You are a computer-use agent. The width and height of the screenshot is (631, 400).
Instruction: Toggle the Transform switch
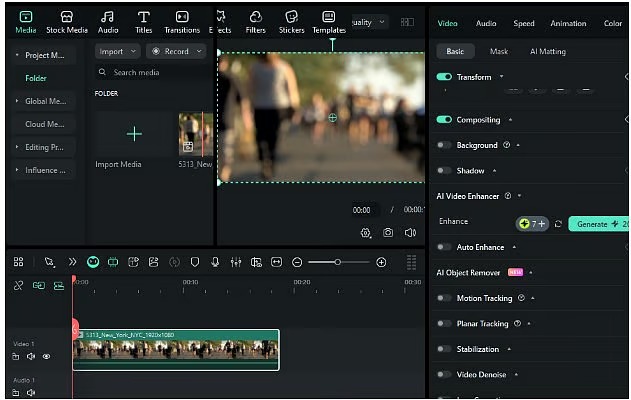pyautogui.click(x=444, y=77)
